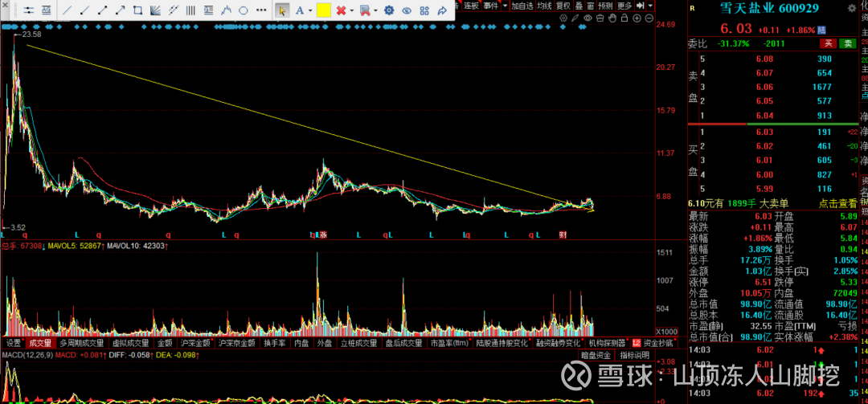Toggle the 窗 window option
The height and width of the screenshot is (404, 868).
tap(590, 6)
